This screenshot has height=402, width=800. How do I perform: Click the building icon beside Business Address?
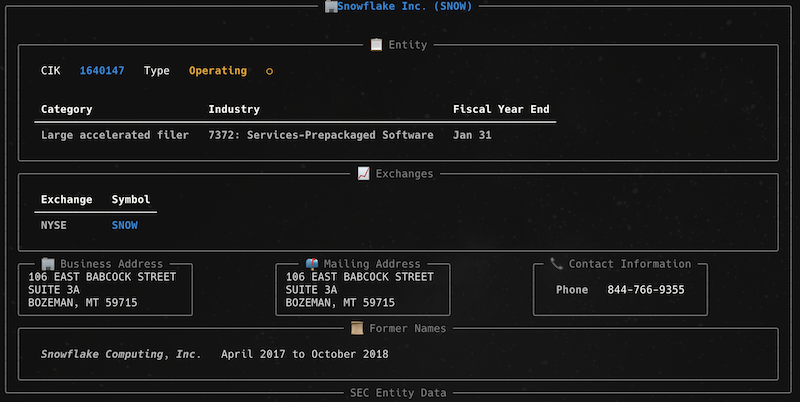click(48, 264)
